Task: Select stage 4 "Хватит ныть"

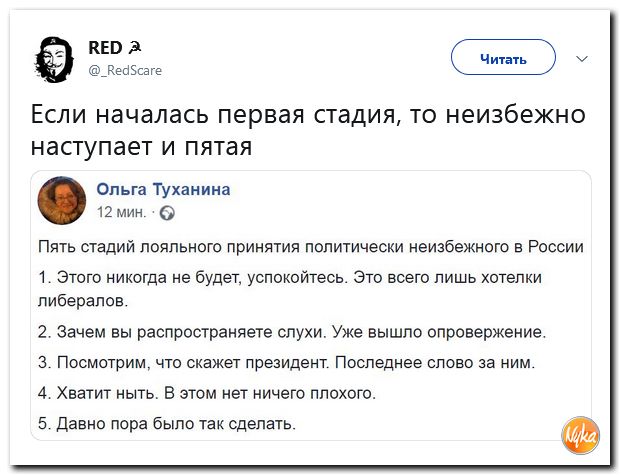Action: coord(107,393)
